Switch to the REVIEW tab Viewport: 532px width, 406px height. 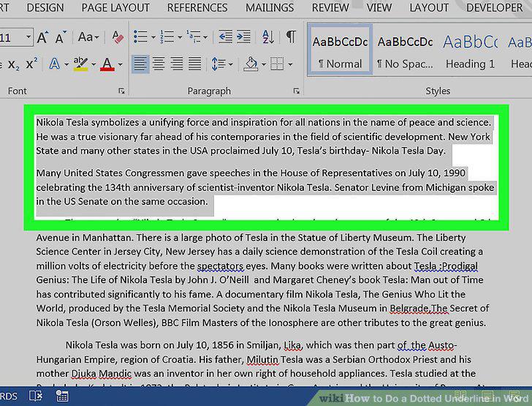point(330,7)
